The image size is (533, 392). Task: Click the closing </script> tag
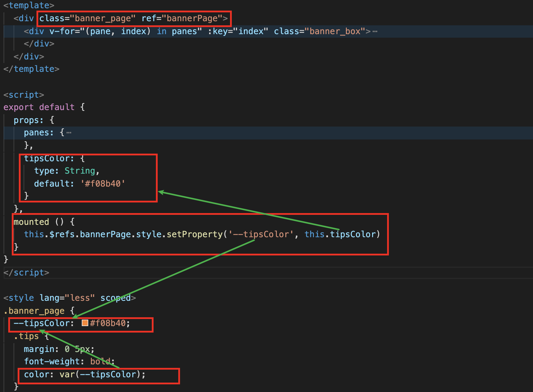click(x=26, y=272)
